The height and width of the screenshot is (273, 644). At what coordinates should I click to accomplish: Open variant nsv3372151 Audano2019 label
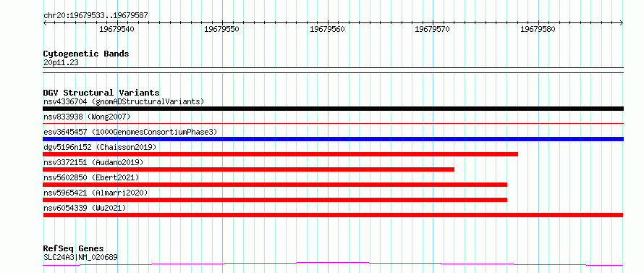93,162
